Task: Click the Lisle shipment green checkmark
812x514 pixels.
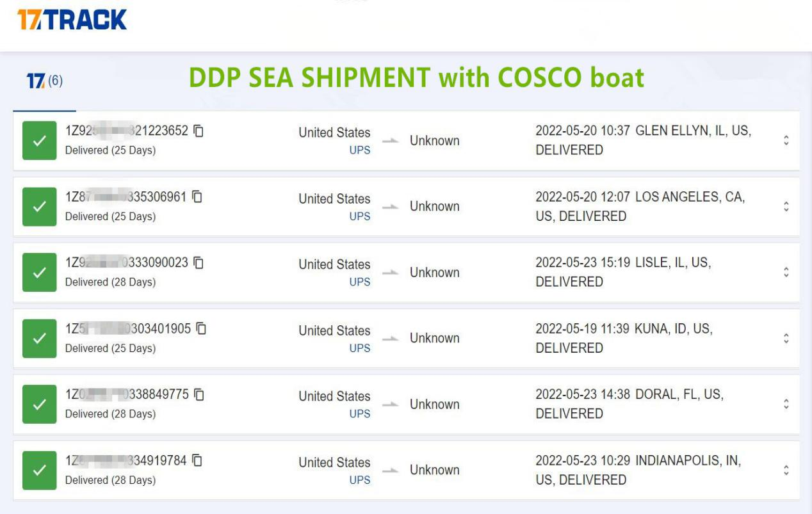Action: [39, 272]
